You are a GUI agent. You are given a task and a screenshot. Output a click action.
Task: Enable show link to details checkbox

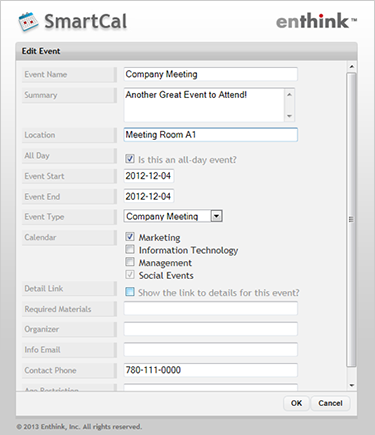coord(130,292)
